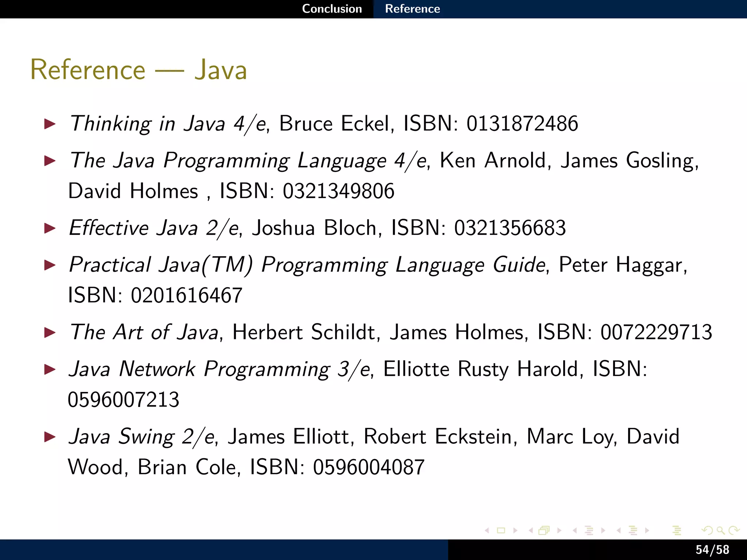
Task: Click the 54/58 page counter
Action: coord(712,549)
